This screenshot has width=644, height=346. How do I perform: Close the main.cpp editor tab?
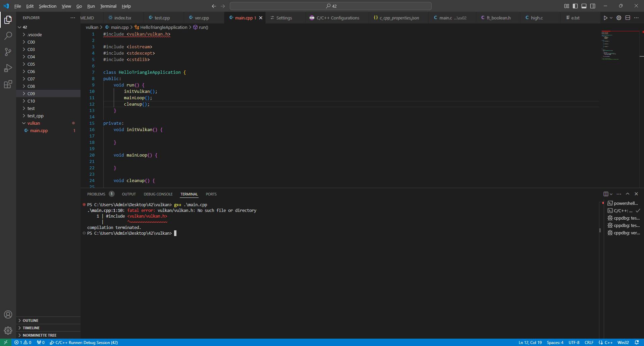click(x=261, y=18)
